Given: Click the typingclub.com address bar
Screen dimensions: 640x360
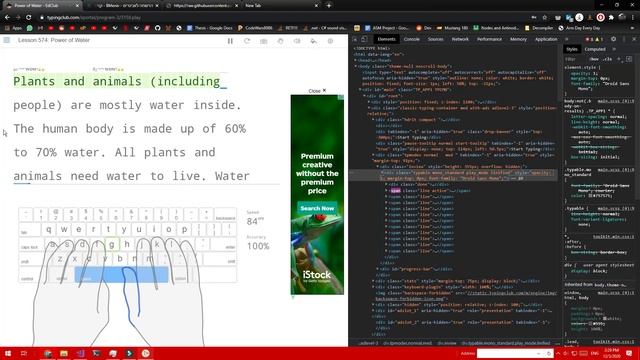Looking at the screenshot, I should click(282, 18).
